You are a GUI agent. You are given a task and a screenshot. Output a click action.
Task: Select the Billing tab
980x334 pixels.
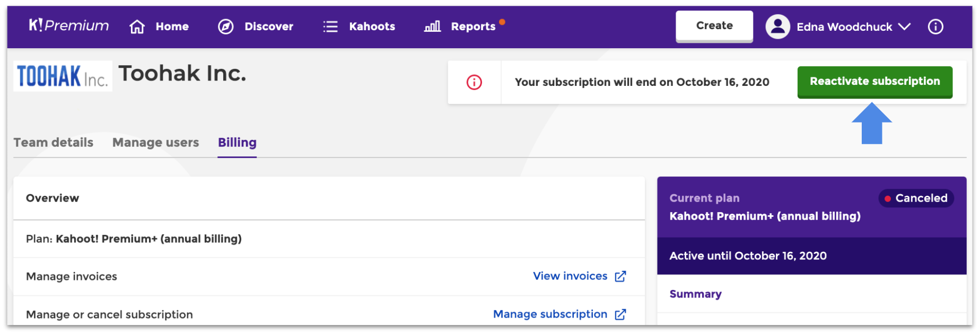tap(237, 143)
